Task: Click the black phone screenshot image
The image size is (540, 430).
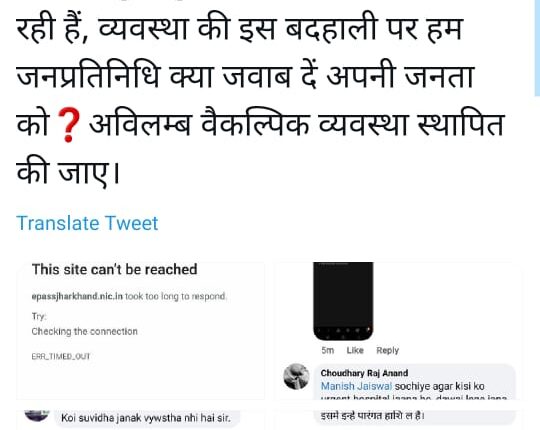Action: (343, 301)
